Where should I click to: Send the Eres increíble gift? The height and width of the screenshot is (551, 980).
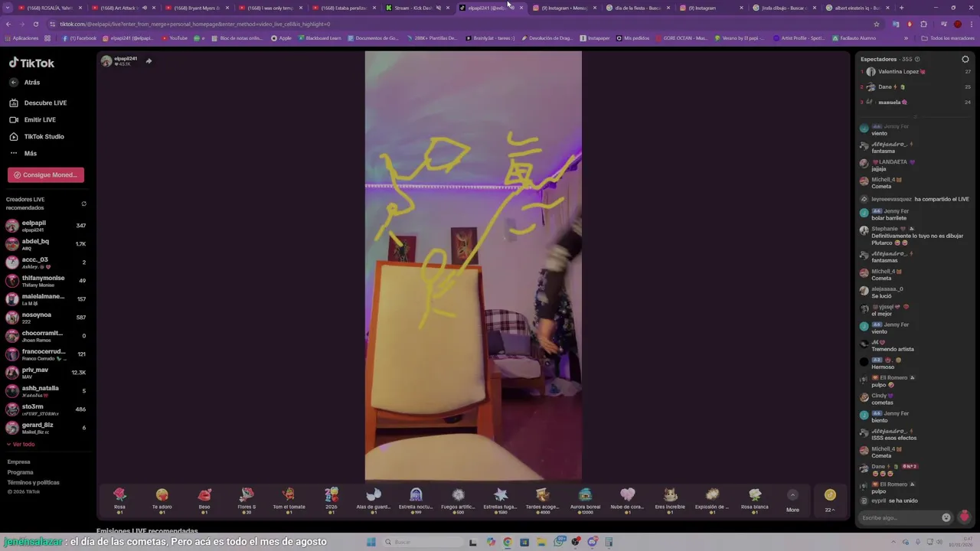pyautogui.click(x=670, y=500)
